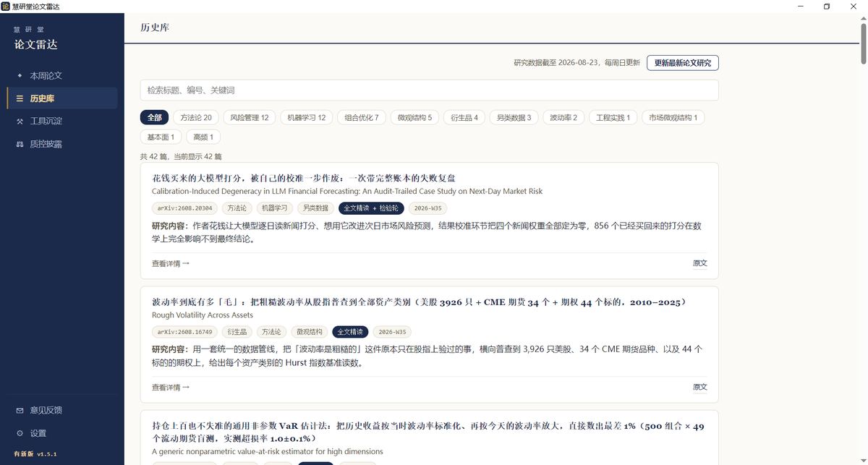The image size is (868, 465).
Task: Click the vertical scrollbar thumb of the paper list
Action: [864, 43]
